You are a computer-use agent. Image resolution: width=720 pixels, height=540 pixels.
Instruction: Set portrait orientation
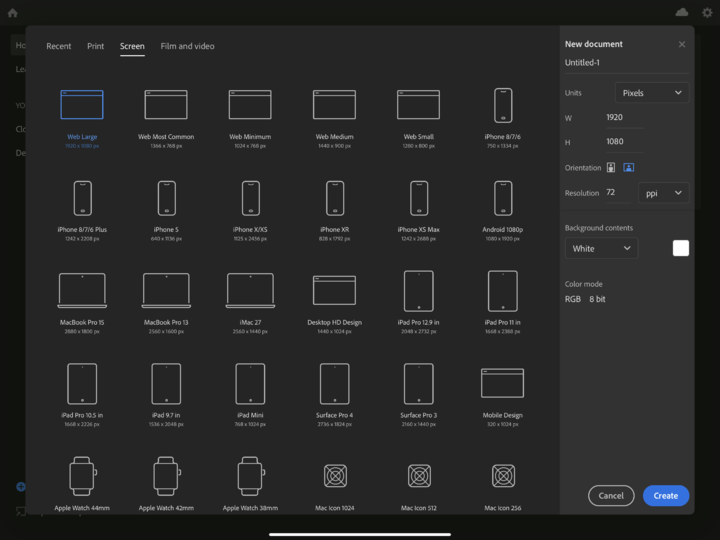(x=611, y=168)
